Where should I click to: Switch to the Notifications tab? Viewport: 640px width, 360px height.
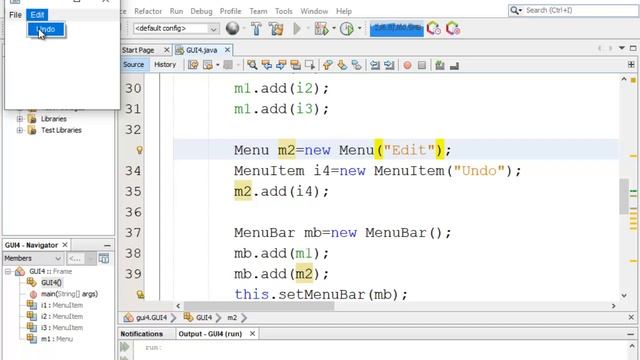[142, 334]
